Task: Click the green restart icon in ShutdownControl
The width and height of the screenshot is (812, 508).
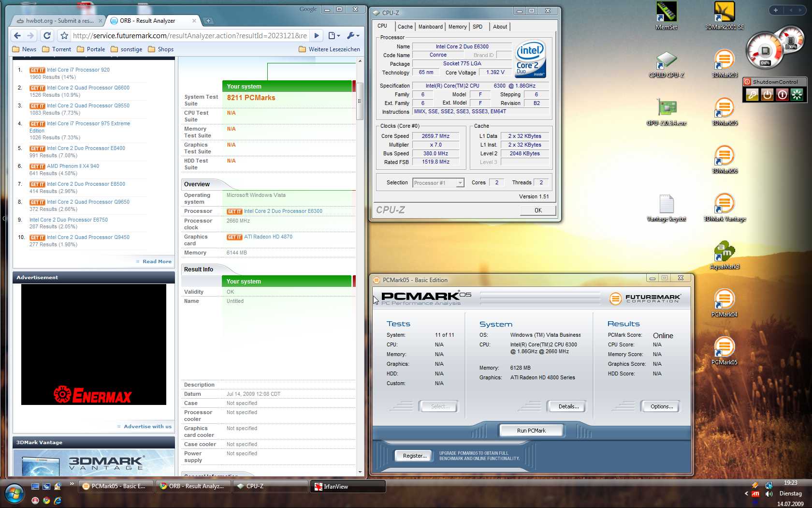Action: click(797, 95)
